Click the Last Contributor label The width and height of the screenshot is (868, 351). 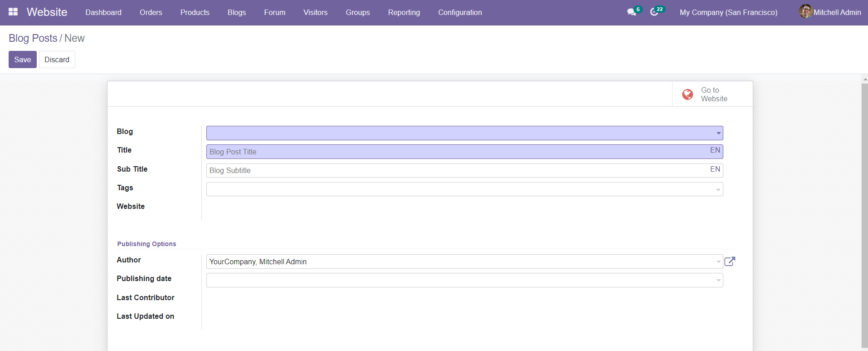[146, 297]
